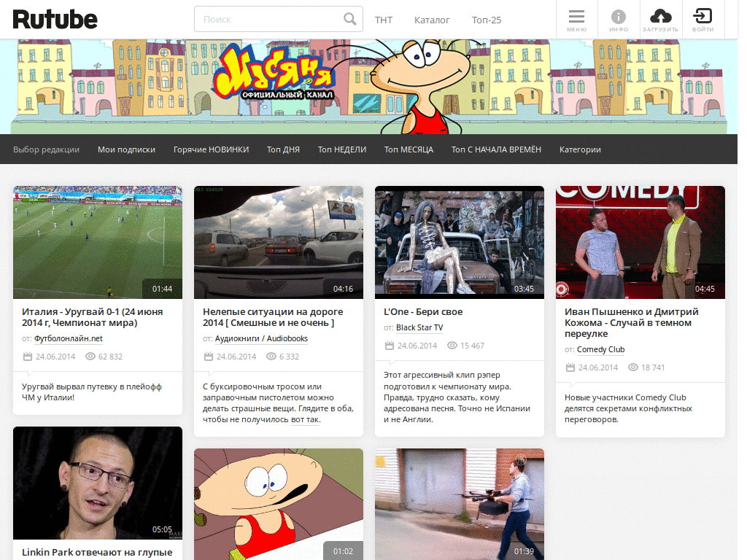Open the Топ-25 list
Image resolution: width=747 pixels, height=560 pixels.
tap(486, 20)
